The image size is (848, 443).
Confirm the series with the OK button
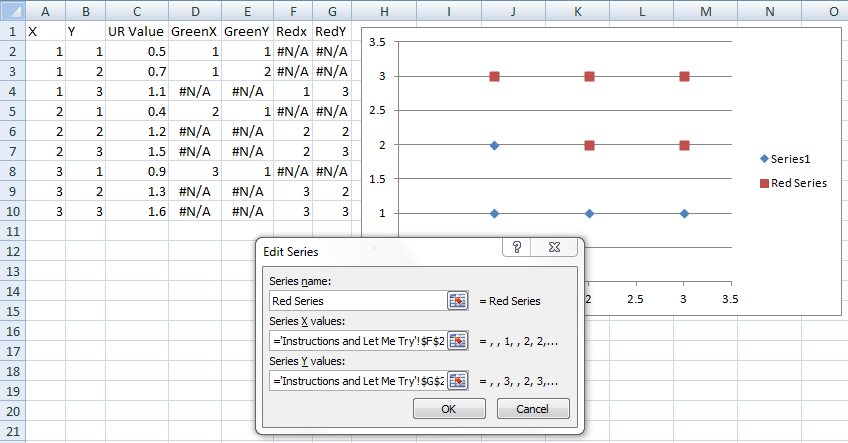(x=449, y=409)
